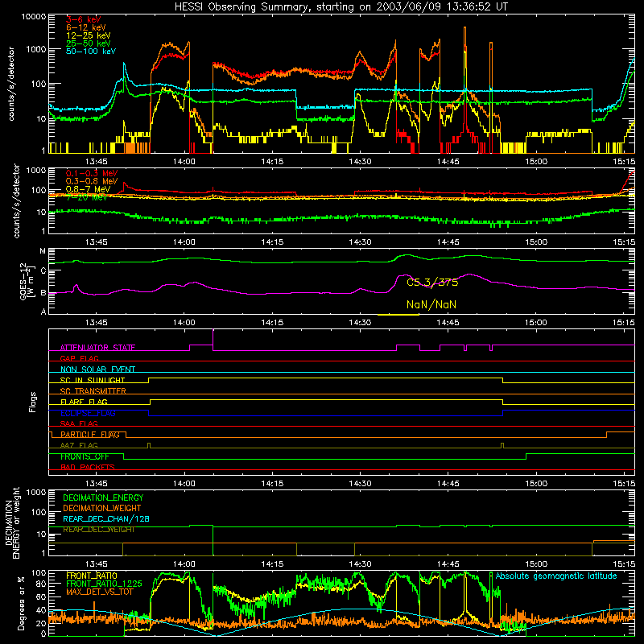Click the 14:15 tick under the Flags panel
Image resolution: width=644 pixels, height=644 pixels.
click(x=272, y=484)
